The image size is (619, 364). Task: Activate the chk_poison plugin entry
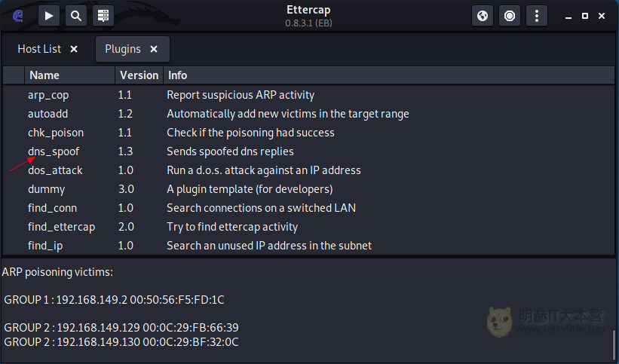pos(308,133)
